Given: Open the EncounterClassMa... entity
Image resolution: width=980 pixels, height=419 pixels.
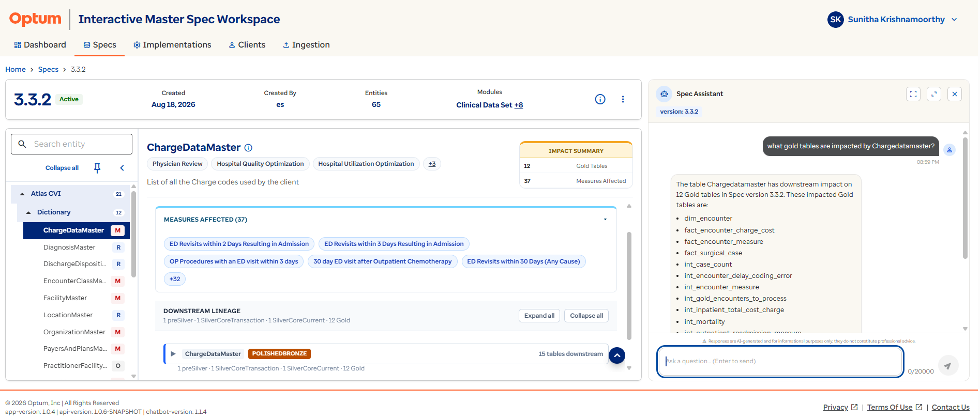Looking at the screenshot, I should pos(74,281).
